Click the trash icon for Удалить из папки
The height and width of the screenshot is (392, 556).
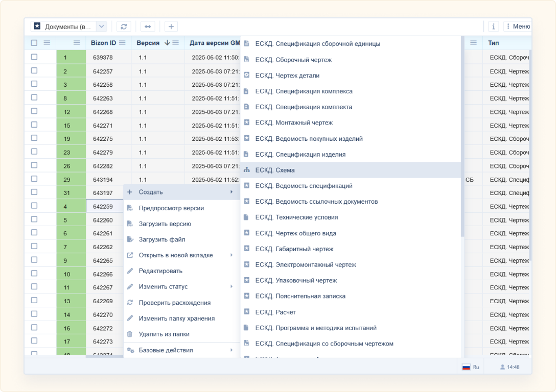(x=130, y=334)
